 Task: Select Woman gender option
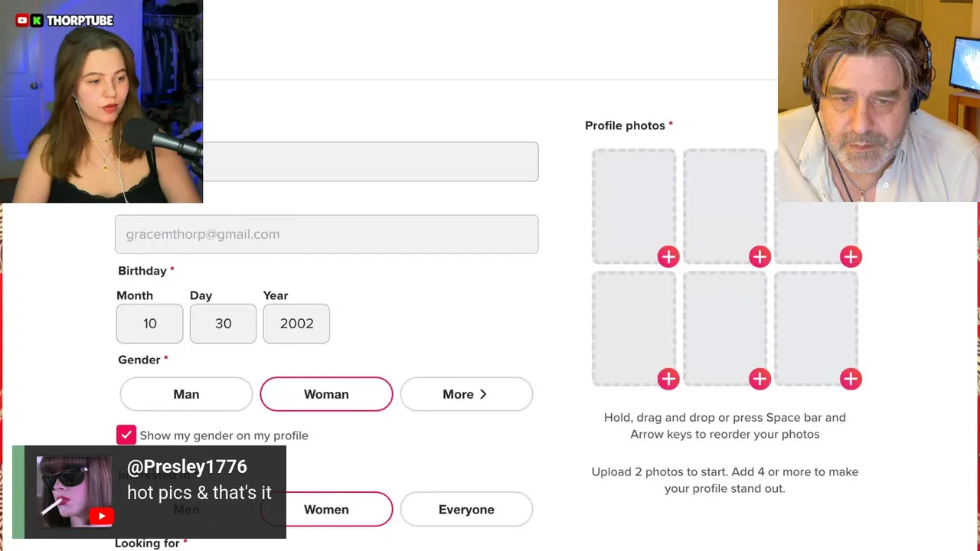point(326,394)
